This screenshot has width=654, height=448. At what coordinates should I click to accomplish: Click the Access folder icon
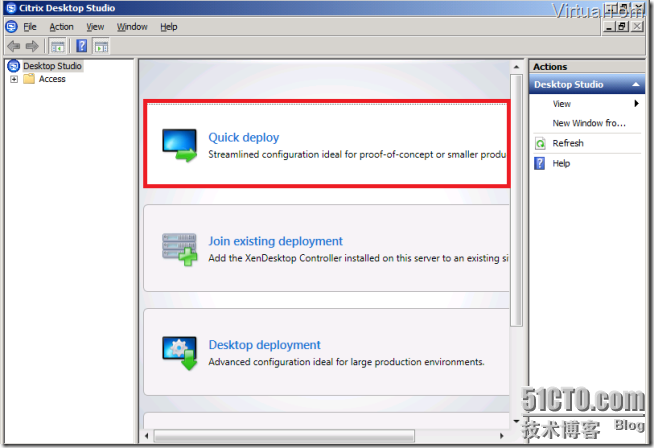29,79
